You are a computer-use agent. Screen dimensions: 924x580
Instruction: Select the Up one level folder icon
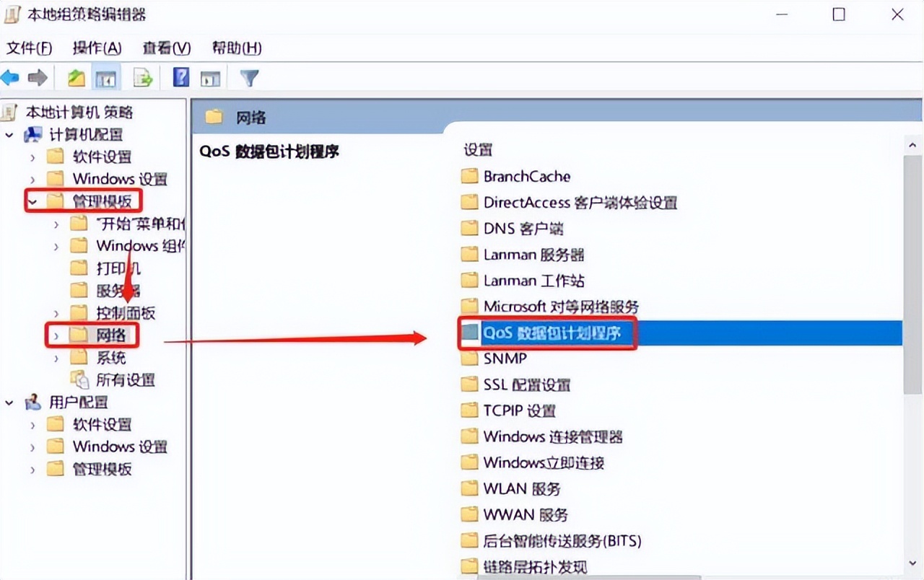click(76, 77)
